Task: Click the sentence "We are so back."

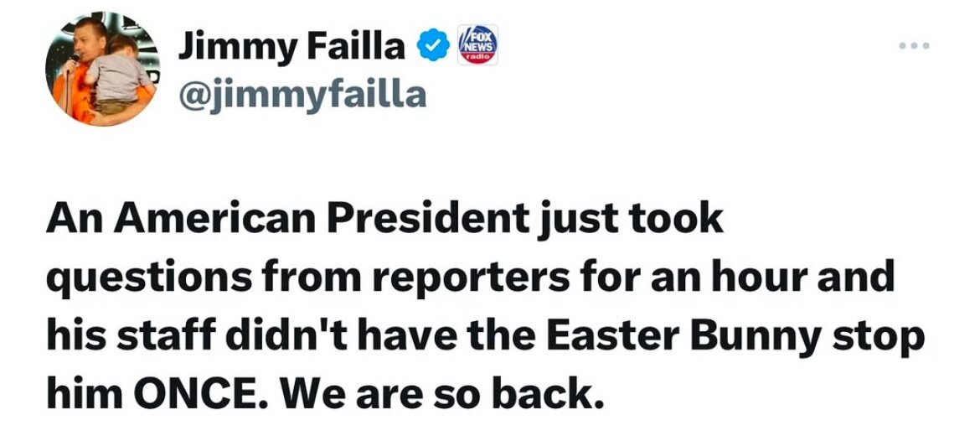Action: tap(447, 392)
